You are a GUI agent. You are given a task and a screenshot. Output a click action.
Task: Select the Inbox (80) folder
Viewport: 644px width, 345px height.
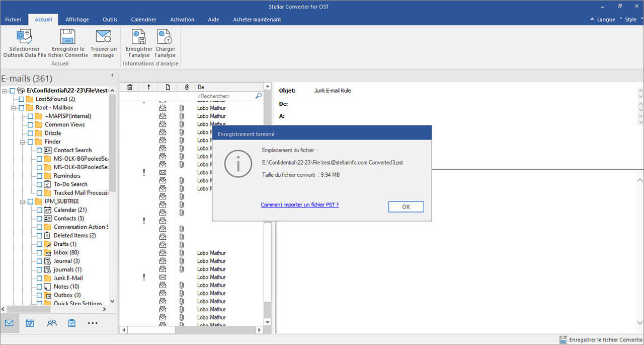point(66,252)
